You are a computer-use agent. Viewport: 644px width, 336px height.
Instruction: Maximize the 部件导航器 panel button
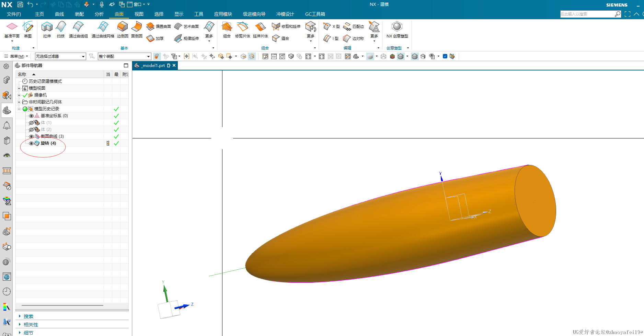tap(126, 65)
